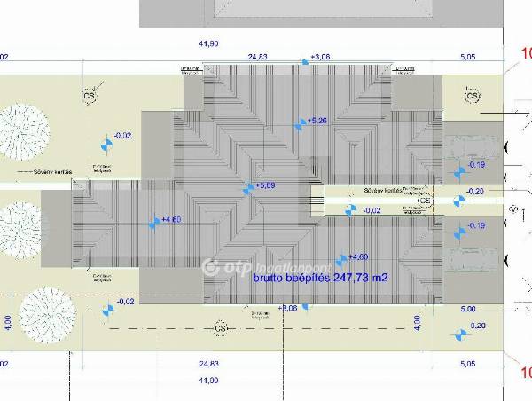Viewport: 532px width, 401px height.
Task: Click the CS symbol near the right hedge
Action: click(x=425, y=200)
